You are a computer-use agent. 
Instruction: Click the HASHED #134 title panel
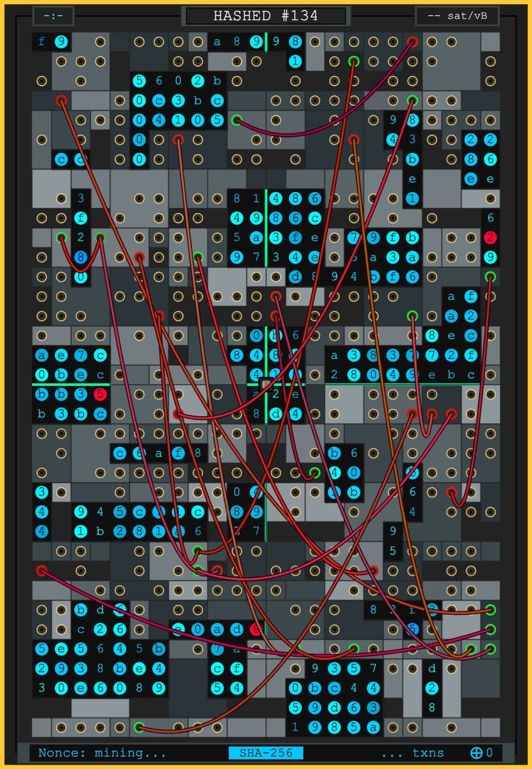tap(266, 16)
